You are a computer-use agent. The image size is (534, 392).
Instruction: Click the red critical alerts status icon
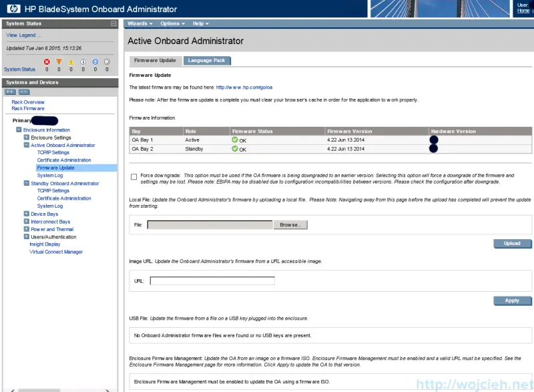[x=47, y=61]
